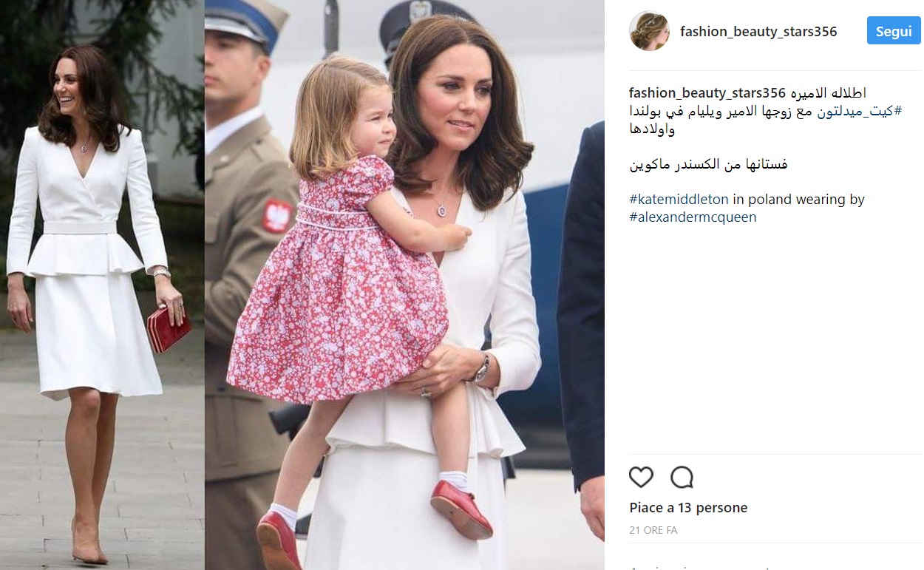This screenshot has width=924, height=570.
Task: Click the right photo of woman holding child
Action: [x=404, y=285]
